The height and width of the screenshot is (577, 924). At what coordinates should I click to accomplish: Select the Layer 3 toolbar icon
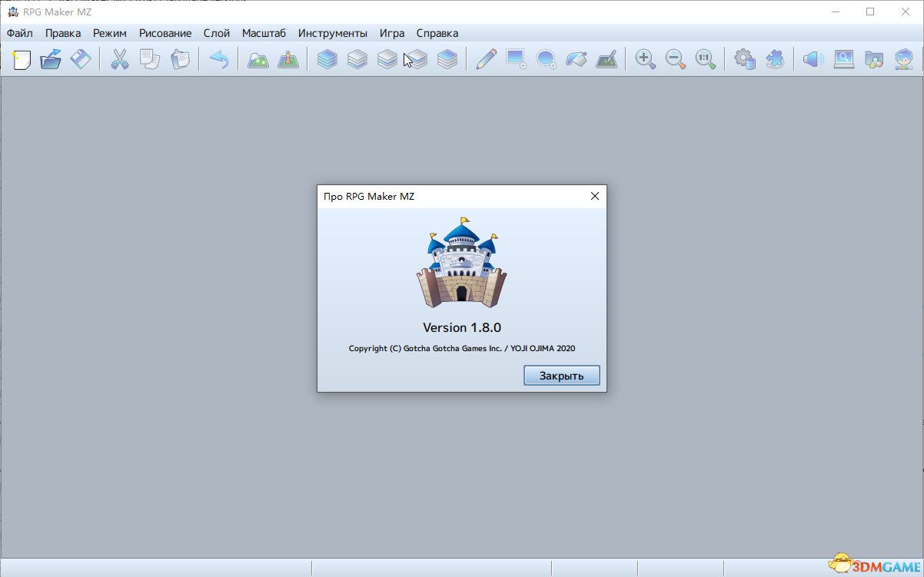(417, 59)
